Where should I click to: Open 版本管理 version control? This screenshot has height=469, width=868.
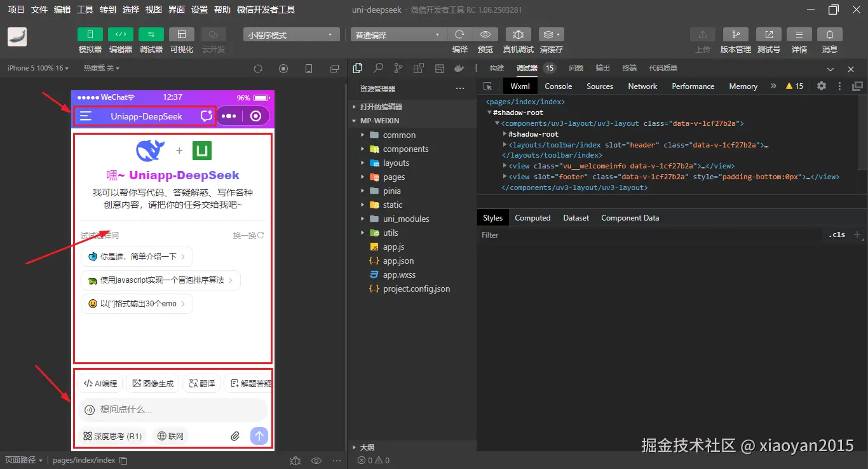(x=736, y=34)
